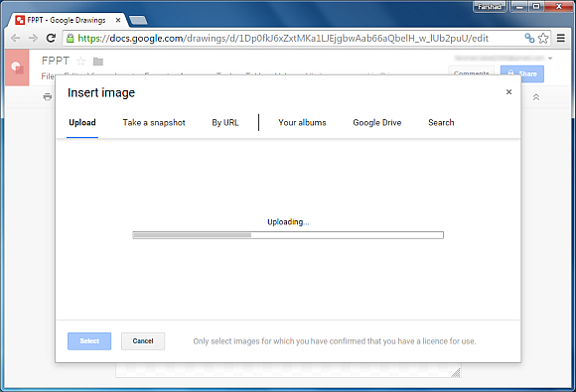Go forward in browser history

[x=33, y=38]
